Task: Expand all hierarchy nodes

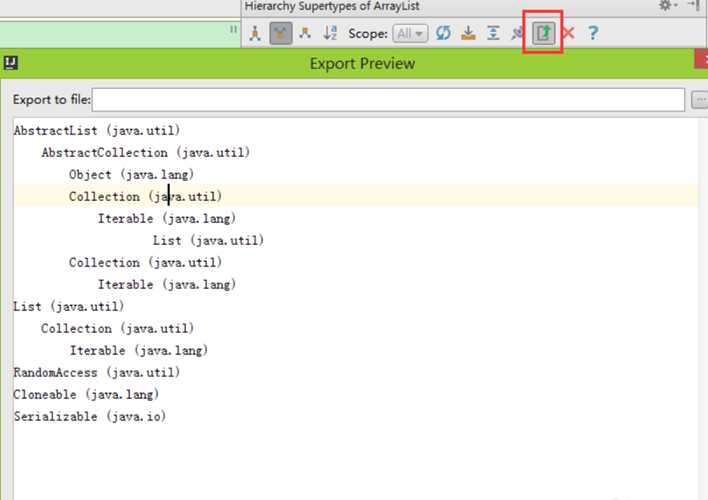Action: 493,33
